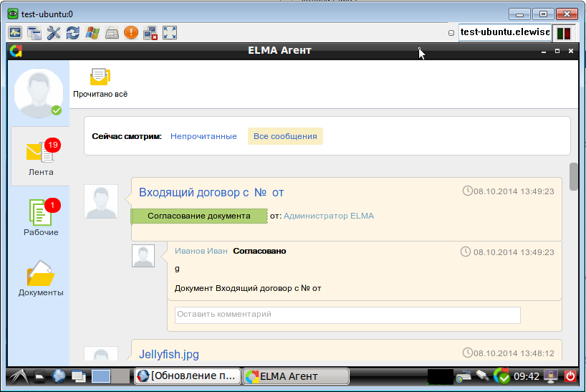Screen dimensions: 586x392
Task: Click the clock icon next to the Jellyfish.jpg timestamp
Action: [x=468, y=353]
